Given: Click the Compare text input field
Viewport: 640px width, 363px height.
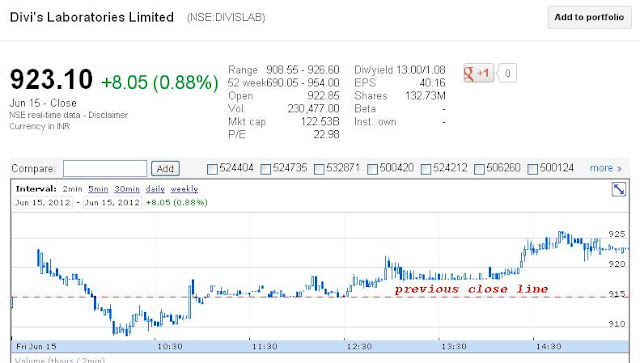Looking at the screenshot, I should point(105,168).
